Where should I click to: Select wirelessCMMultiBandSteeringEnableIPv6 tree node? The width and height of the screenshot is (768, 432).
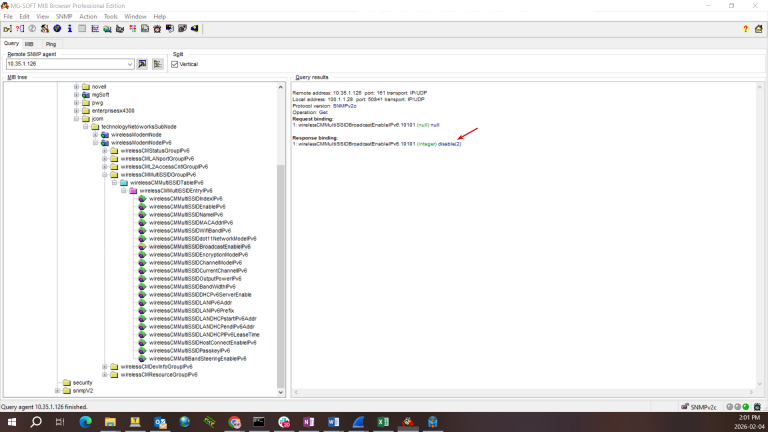coord(197,359)
